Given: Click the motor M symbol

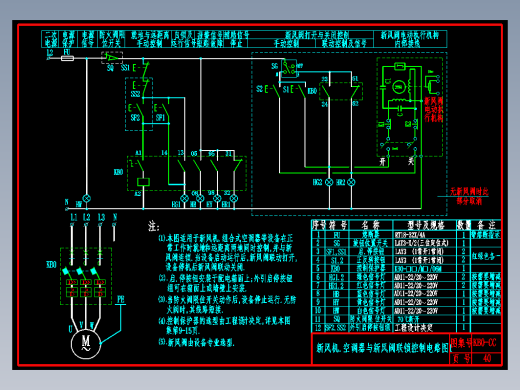Looking at the screenshot, I should (86, 344).
